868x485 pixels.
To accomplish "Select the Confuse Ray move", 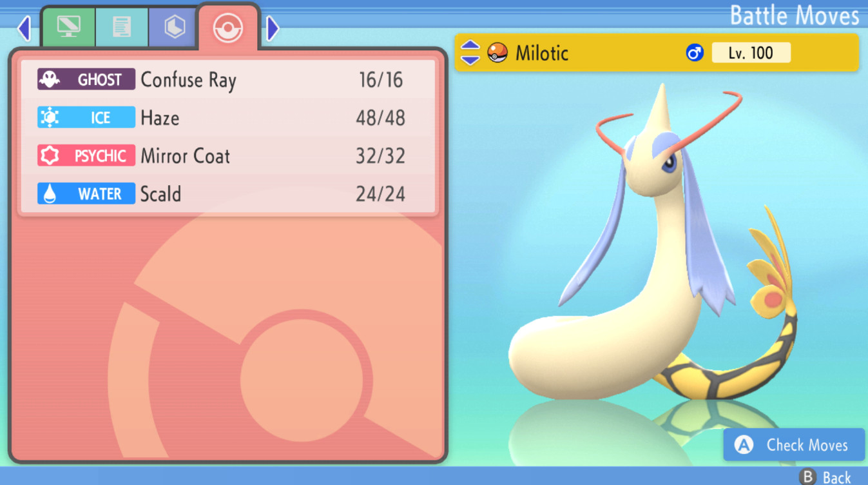I will coord(228,80).
